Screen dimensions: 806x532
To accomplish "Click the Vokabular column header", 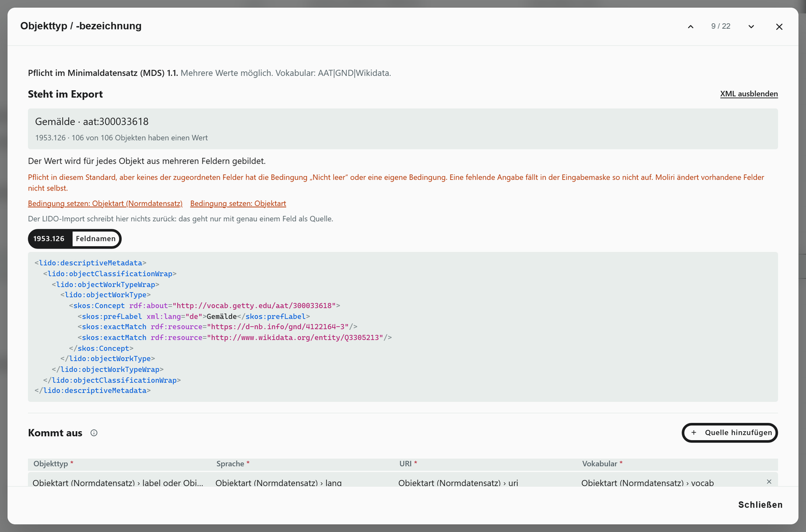I will tap(602, 464).
